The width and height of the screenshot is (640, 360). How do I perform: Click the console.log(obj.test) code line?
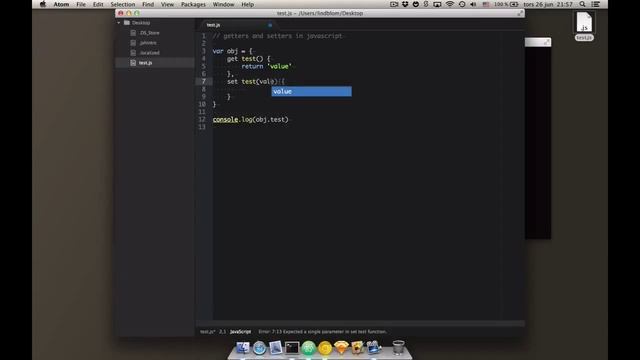pos(250,120)
